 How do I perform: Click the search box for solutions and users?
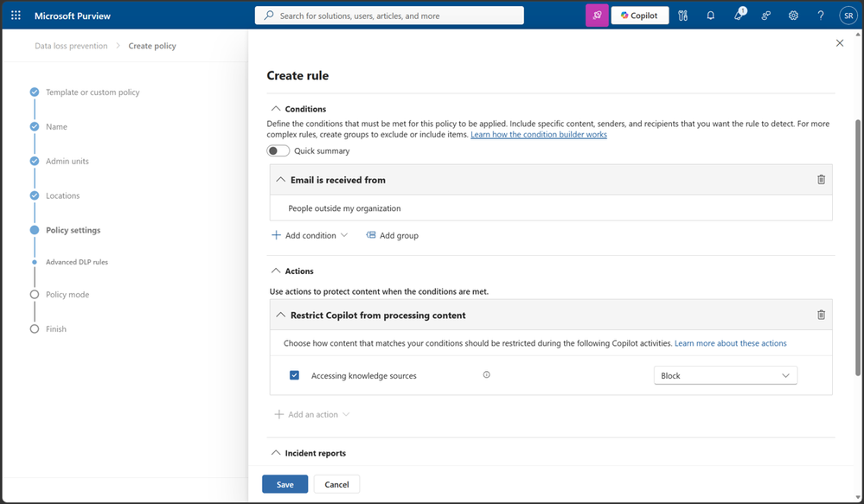389,16
